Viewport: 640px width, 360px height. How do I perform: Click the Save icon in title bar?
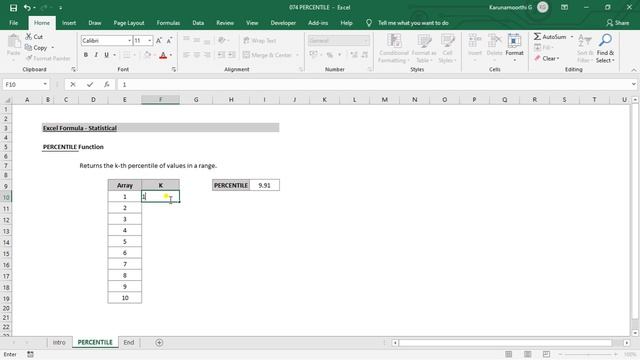[x=13, y=7]
